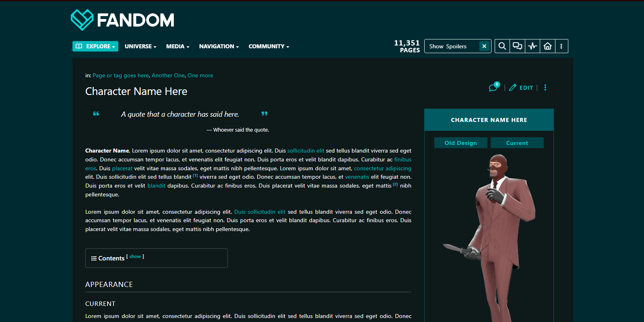
Task: Switch infobox to Old Design image
Action: click(x=460, y=143)
